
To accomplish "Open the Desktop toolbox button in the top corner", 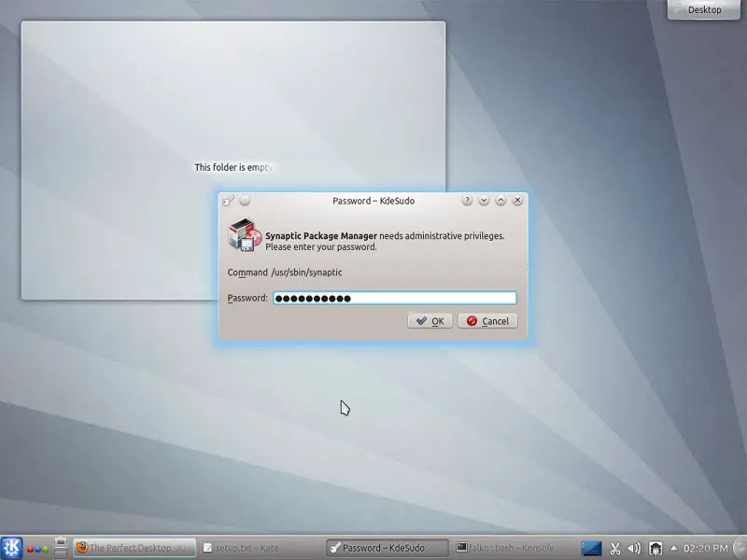I will (x=704, y=9).
